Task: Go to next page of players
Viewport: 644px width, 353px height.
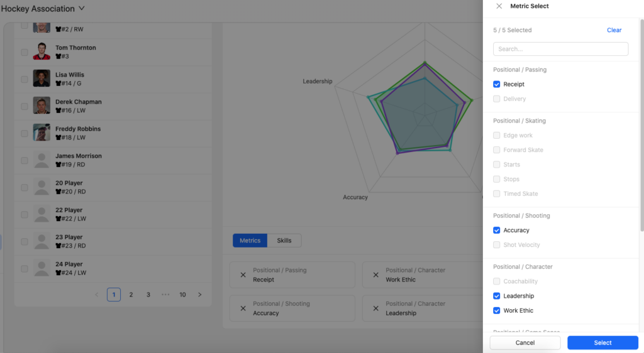Action: pyautogui.click(x=200, y=295)
